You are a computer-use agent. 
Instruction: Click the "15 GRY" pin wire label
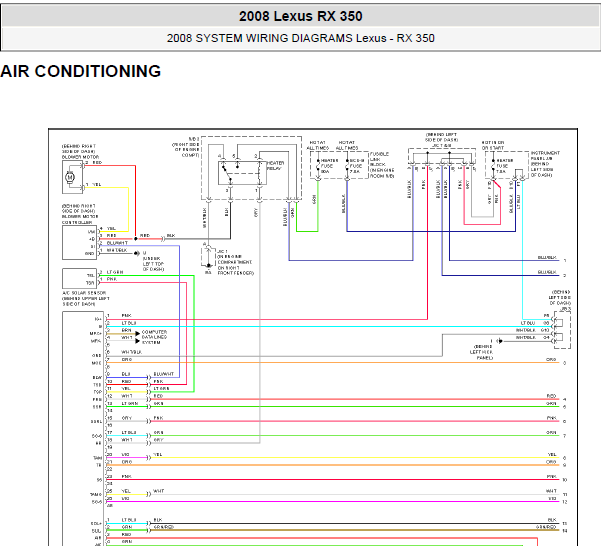(x=119, y=418)
